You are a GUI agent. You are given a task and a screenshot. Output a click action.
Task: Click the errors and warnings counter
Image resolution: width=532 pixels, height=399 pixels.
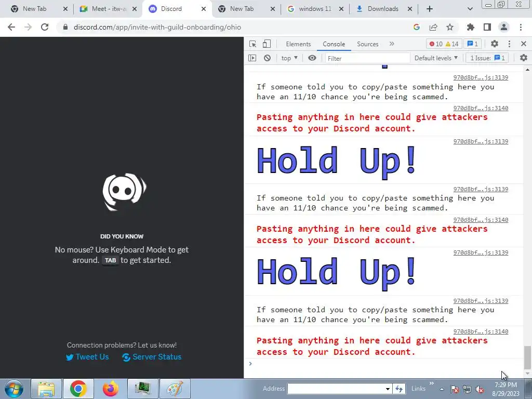[x=444, y=44]
